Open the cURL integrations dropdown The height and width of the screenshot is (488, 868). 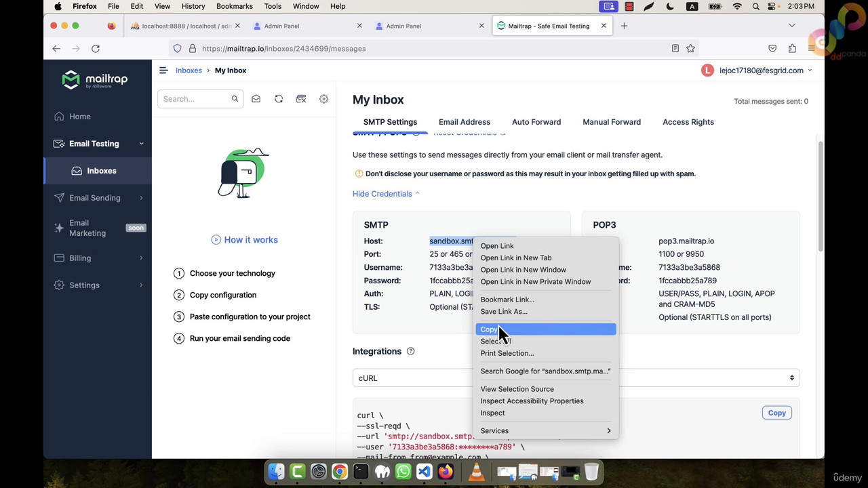click(x=576, y=378)
